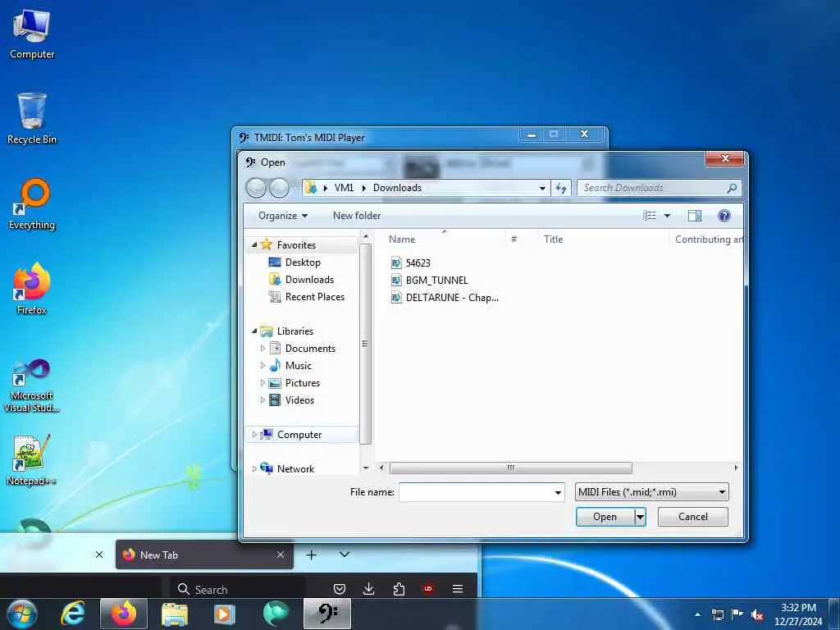Switch to the New Tab tab in Firefox
This screenshot has width=840, height=630.
click(x=204, y=555)
